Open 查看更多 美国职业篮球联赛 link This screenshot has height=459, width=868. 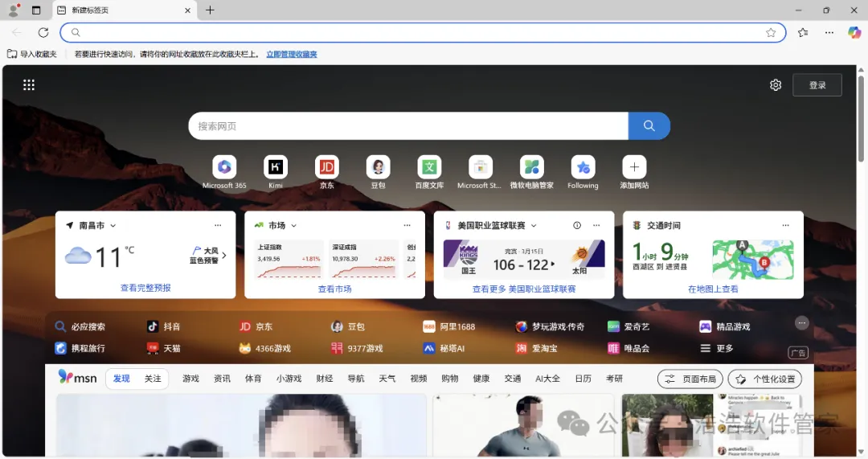tap(524, 289)
